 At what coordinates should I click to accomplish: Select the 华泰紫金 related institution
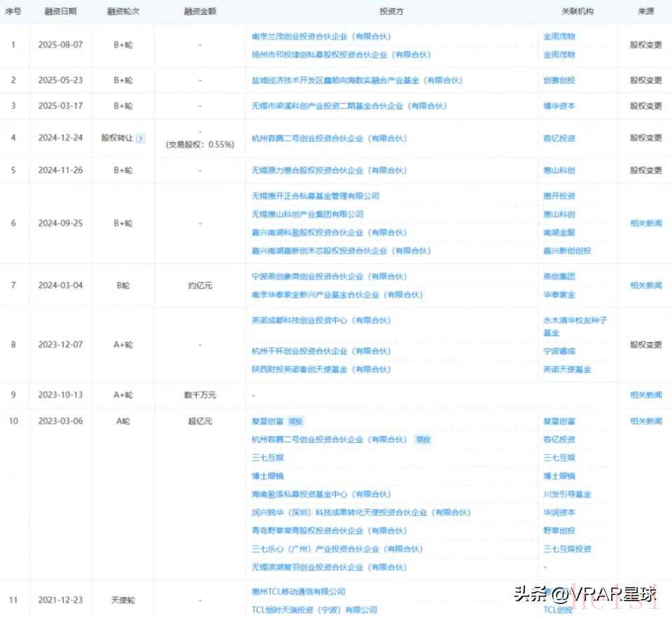coord(559,295)
